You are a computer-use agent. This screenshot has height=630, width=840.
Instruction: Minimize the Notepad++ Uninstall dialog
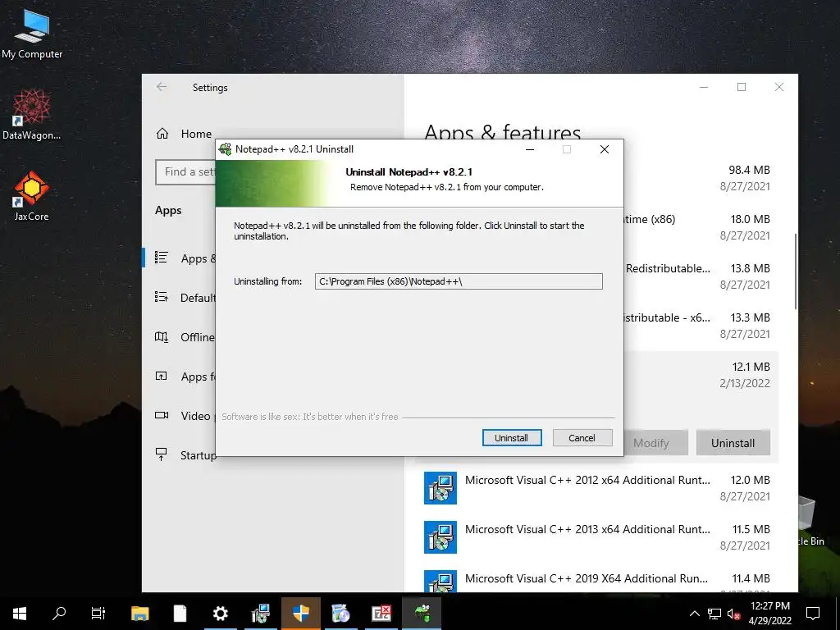530,149
